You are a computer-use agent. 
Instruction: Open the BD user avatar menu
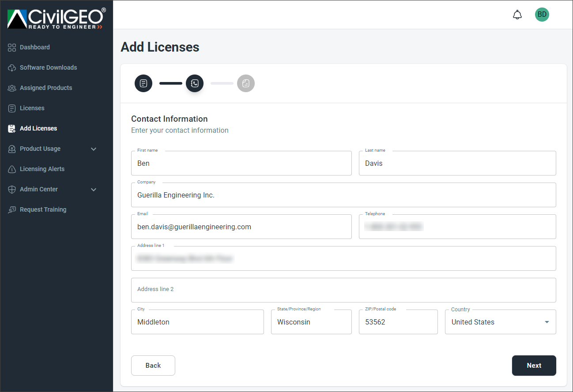(542, 15)
